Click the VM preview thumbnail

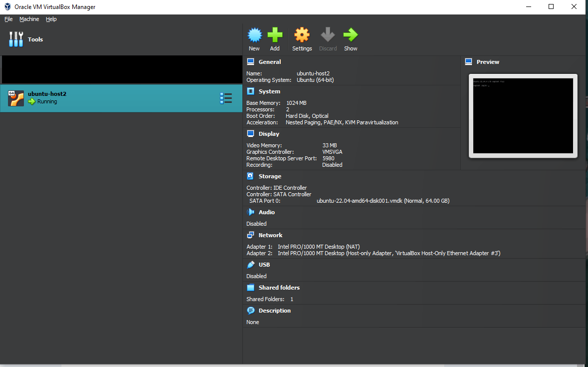tap(523, 115)
